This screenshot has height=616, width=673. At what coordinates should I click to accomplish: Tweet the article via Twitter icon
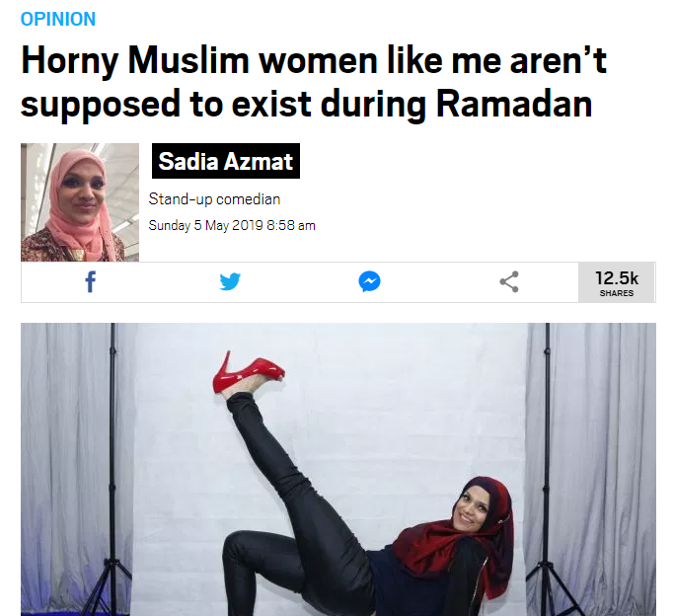coord(230,281)
